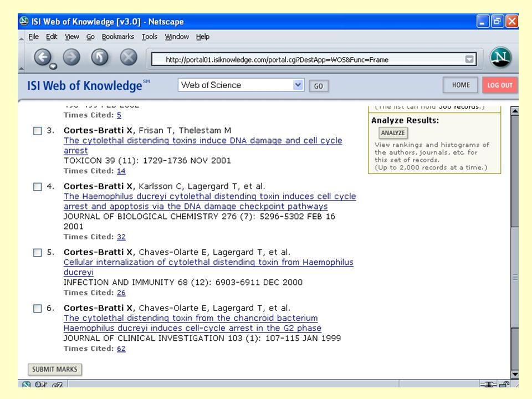View the 26 citing articles for record 5

tap(121, 293)
